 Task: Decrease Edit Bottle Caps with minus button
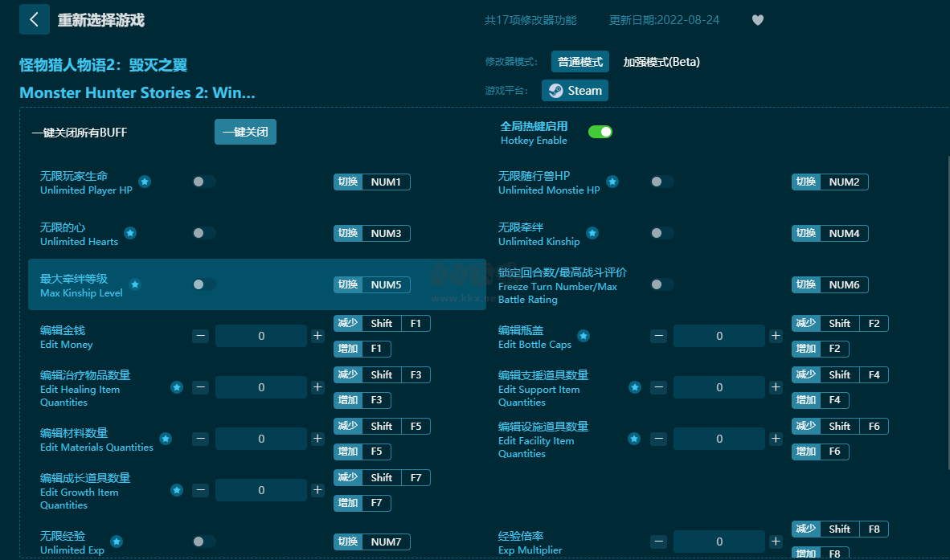coord(658,337)
